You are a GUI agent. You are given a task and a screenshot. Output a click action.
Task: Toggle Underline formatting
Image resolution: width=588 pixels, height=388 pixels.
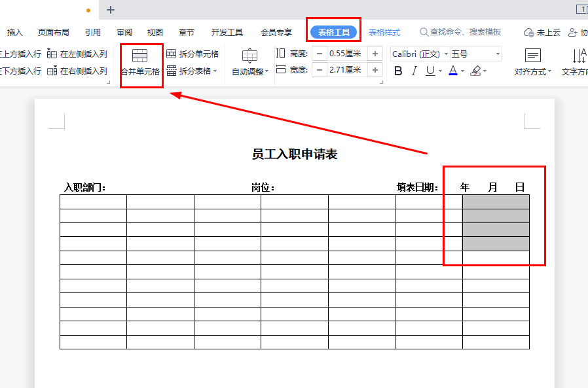click(x=430, y=71)
